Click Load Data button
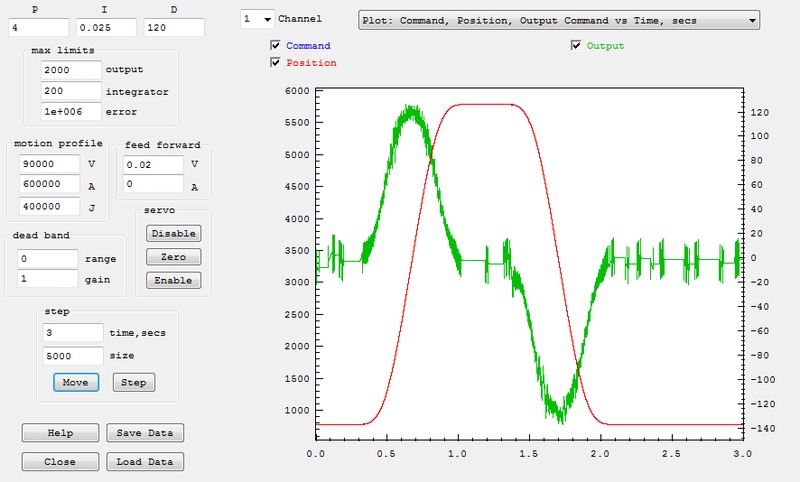The width and height of the screenshot is (800, 482). (145, 462)
